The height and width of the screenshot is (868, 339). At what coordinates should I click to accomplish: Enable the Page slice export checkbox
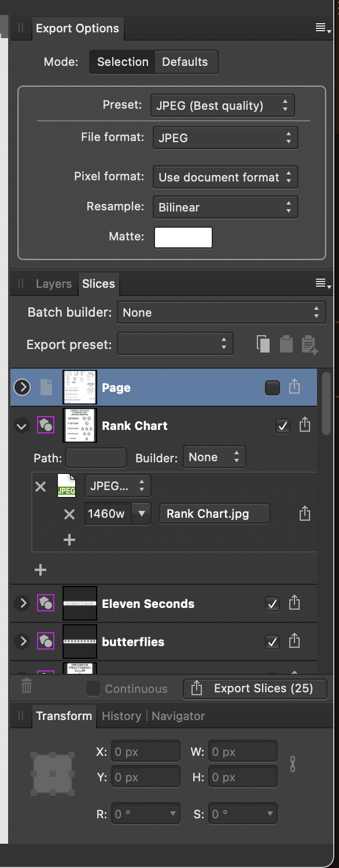(x=272, y=388)
